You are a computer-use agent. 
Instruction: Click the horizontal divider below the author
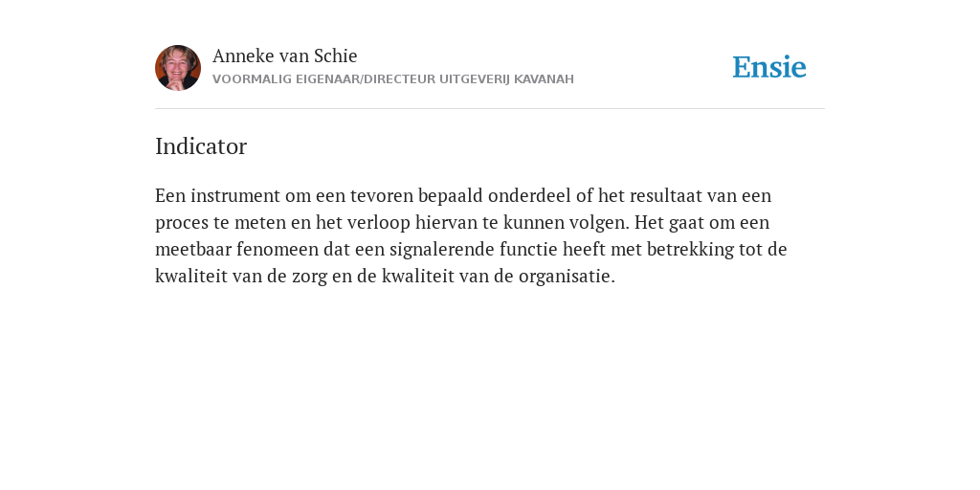490,109
